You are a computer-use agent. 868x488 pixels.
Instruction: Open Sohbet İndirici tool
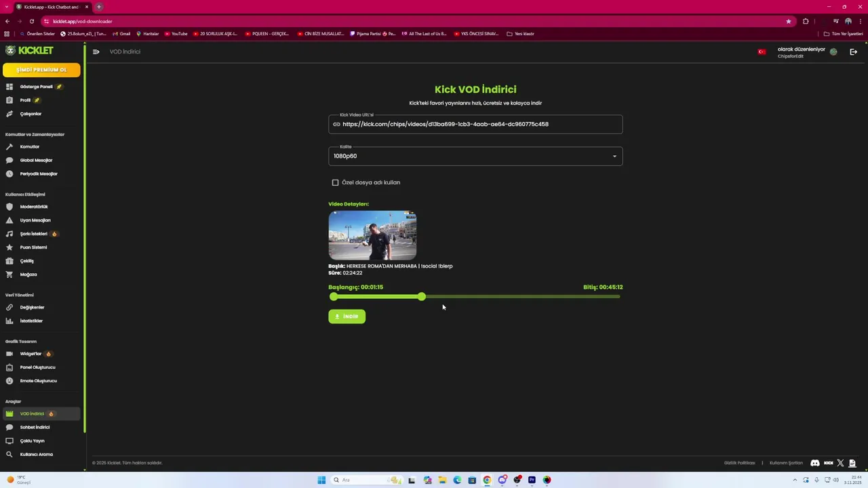[41, 427]
